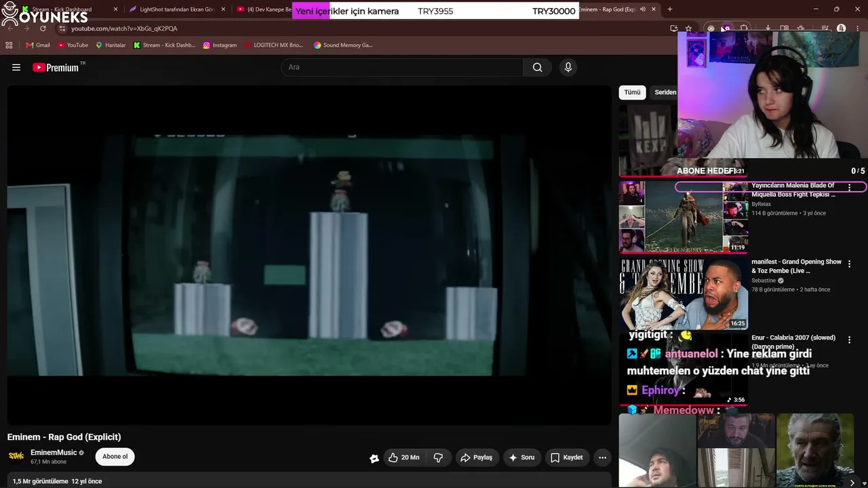The width and height of the screenshot is (868, 488).
Task: Open site information icon in address bar
Action: pos(62,28)
